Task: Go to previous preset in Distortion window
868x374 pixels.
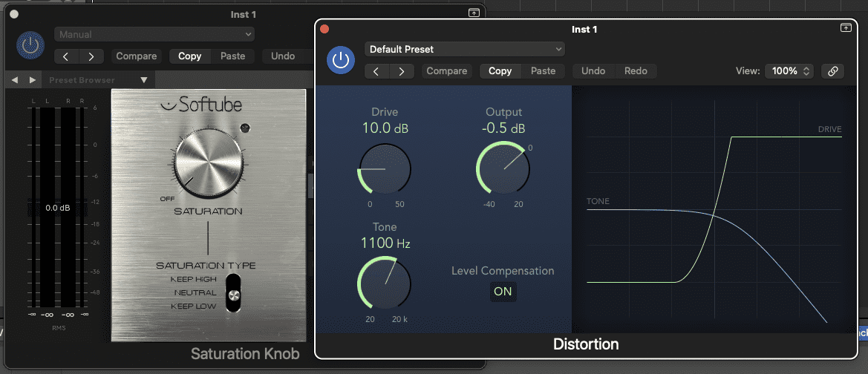Action: click(x=377, y=70)
